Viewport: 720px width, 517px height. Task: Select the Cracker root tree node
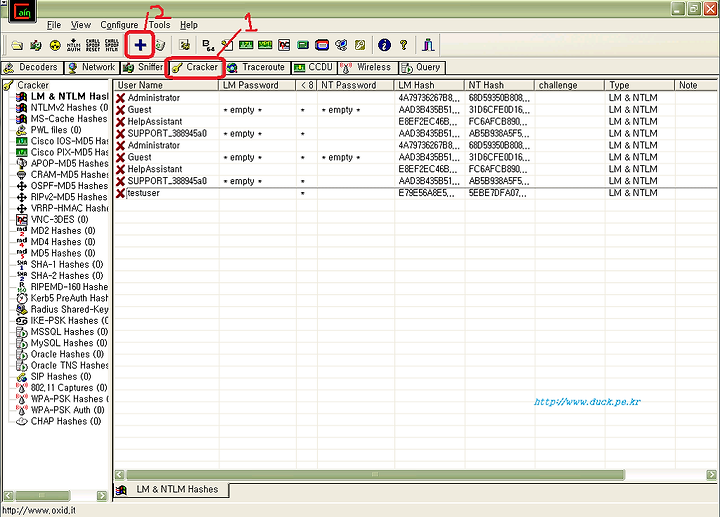coord(33,85)
